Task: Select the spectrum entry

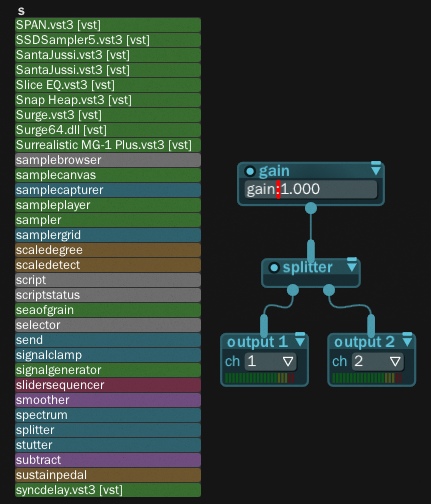Action: tap(108, 415)
